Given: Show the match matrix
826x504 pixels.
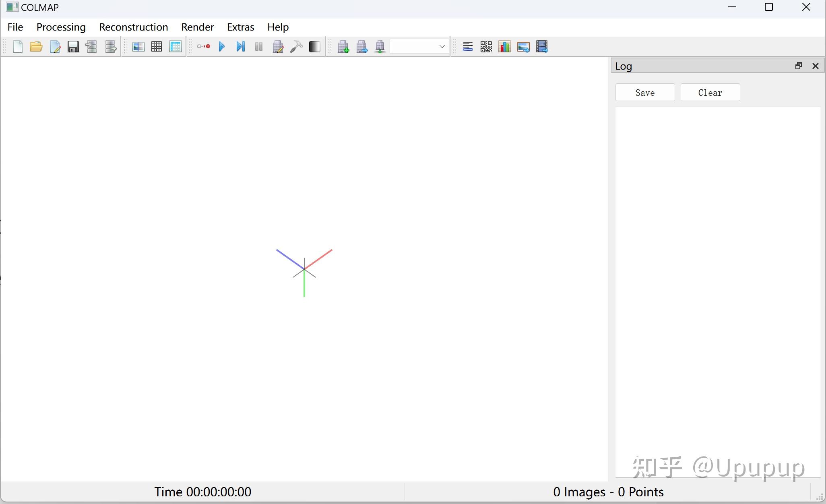Looking at the screenshot, I should (486, 47).
